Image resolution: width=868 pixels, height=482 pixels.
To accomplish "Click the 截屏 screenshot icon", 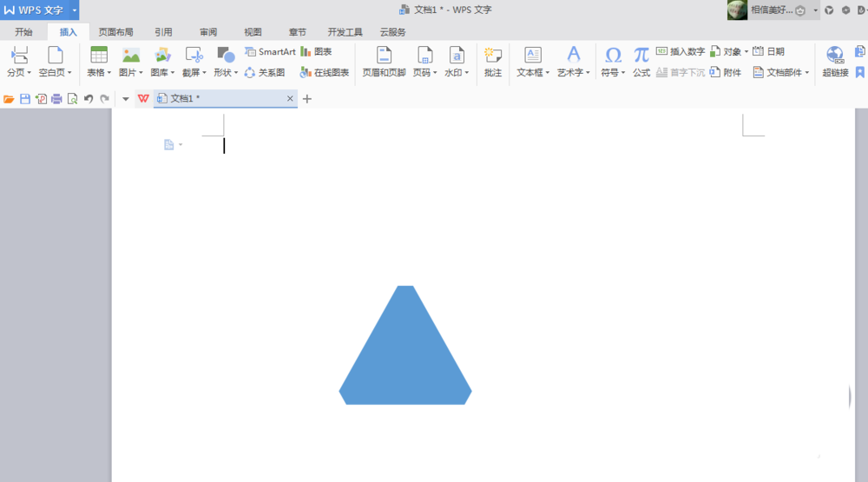I will click(x=194, y=56).
